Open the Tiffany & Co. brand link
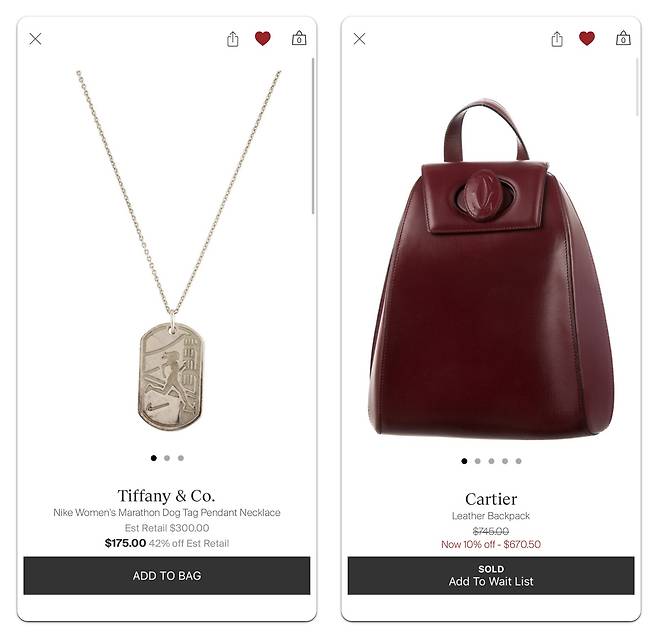658x639 pixels. 167,496
